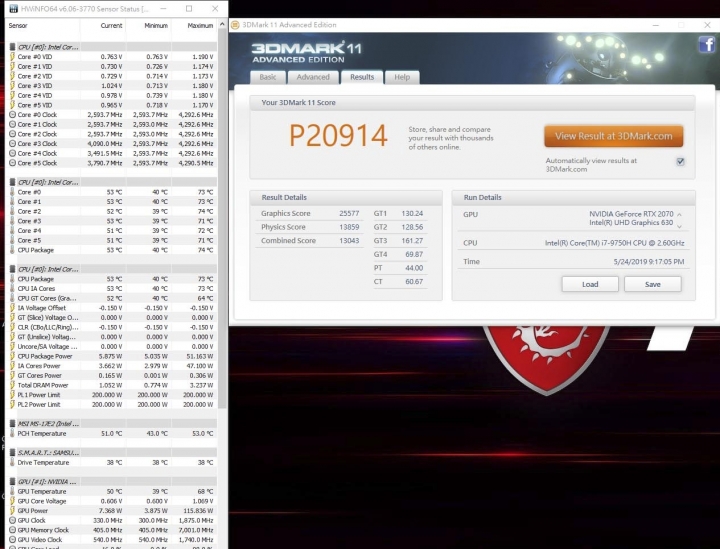Viewport: 720px width, 549px height.
Task: Minimize the HWiNFO64 window
Action: [163, 9]
